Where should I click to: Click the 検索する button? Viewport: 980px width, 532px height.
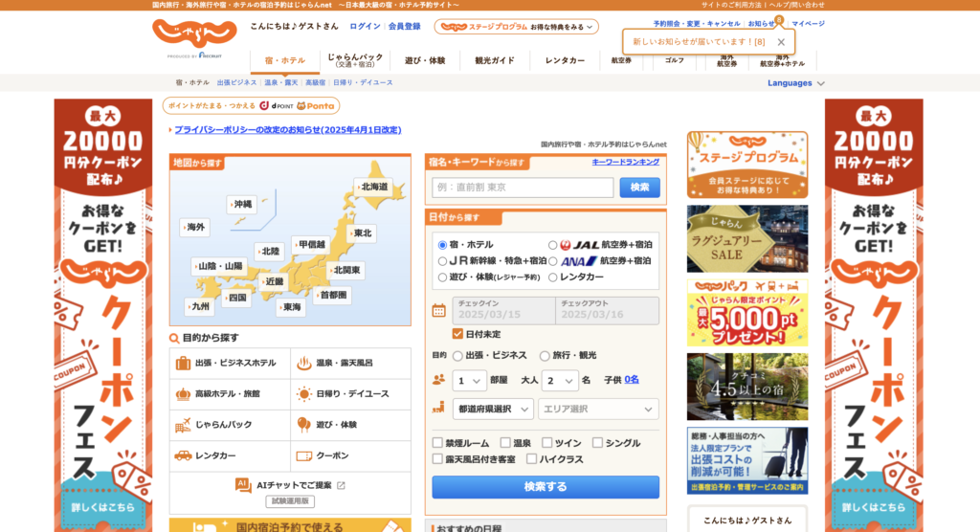click(x=545, y=486)
